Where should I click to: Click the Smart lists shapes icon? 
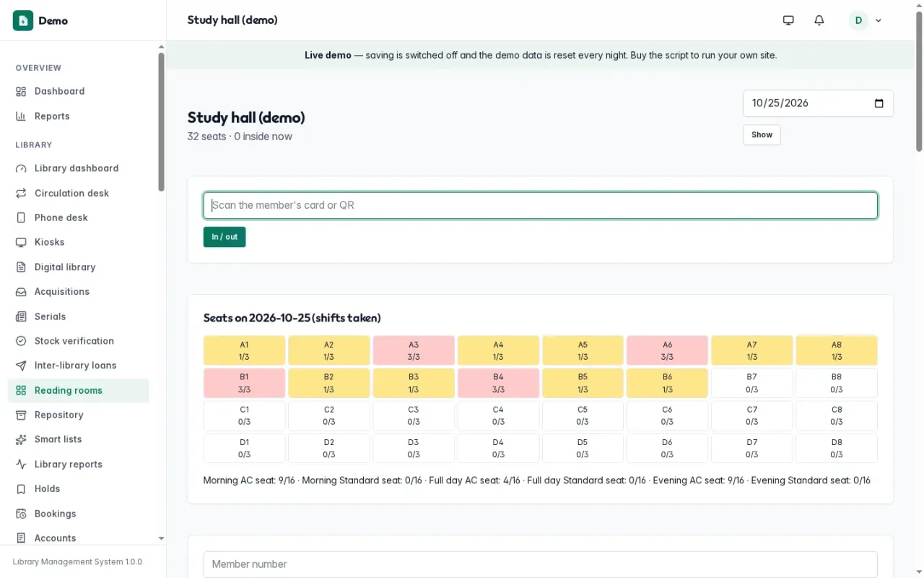click(x=21, y=439)
